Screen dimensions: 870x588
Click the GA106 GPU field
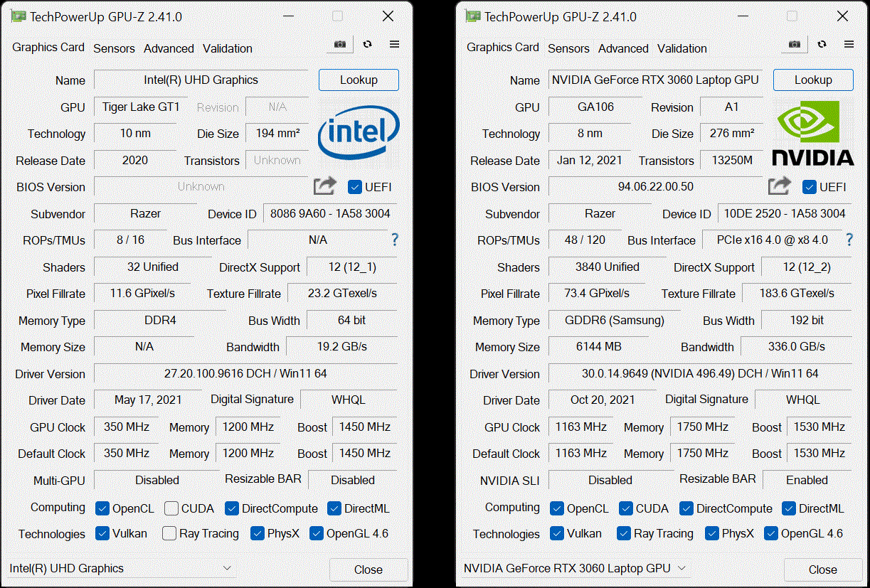point(595,107)
